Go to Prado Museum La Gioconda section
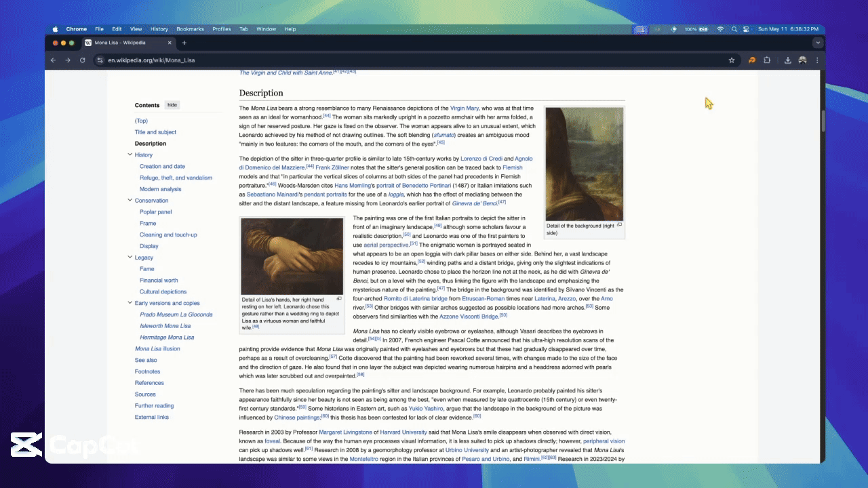This screenshot has width=868, height=488. [x=176, y=314]
